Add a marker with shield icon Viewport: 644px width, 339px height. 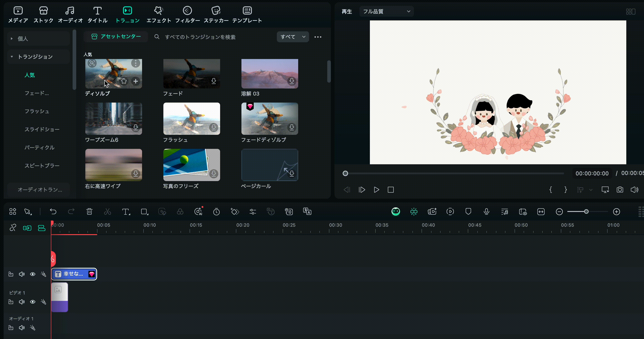(468, 211)
